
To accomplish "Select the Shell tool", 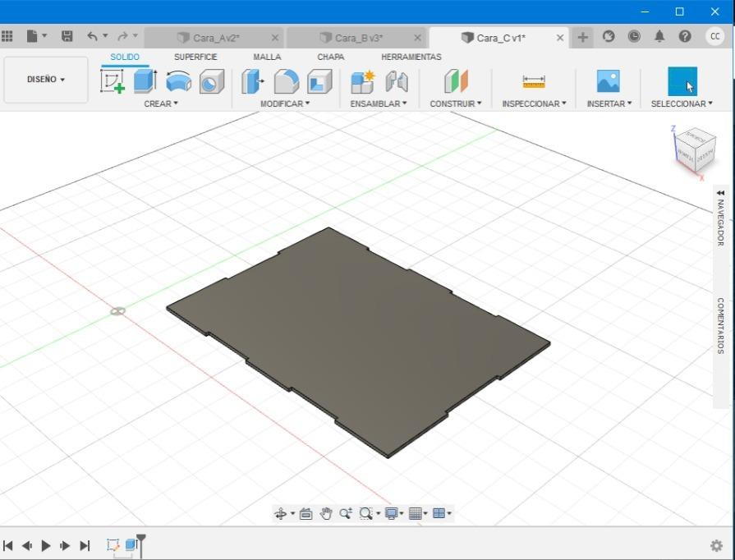I will pos(319,81).
